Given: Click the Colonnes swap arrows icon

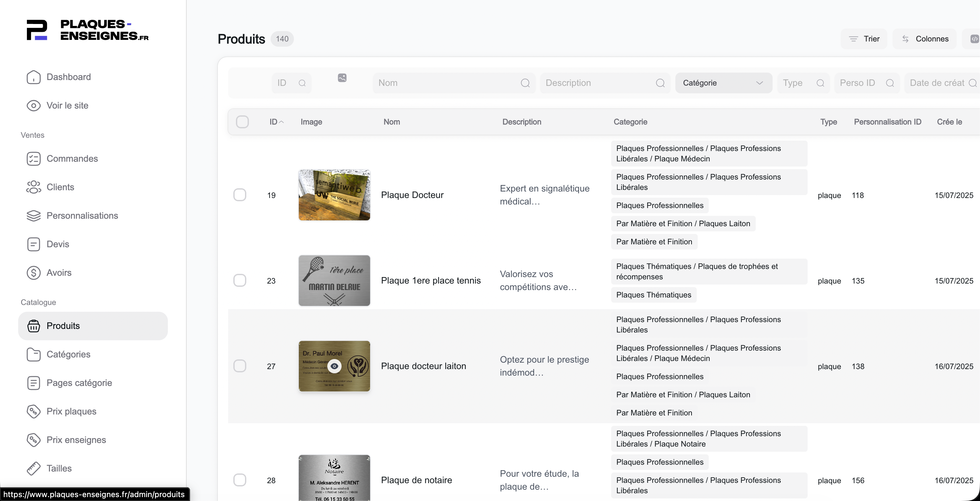Looking at the screenshot, I should tap(905, 39).
